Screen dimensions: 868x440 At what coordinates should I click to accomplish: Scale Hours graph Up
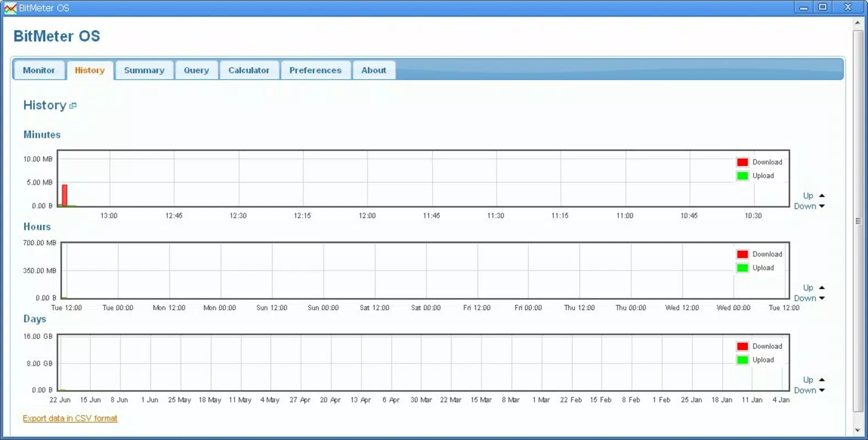(814, 288)
